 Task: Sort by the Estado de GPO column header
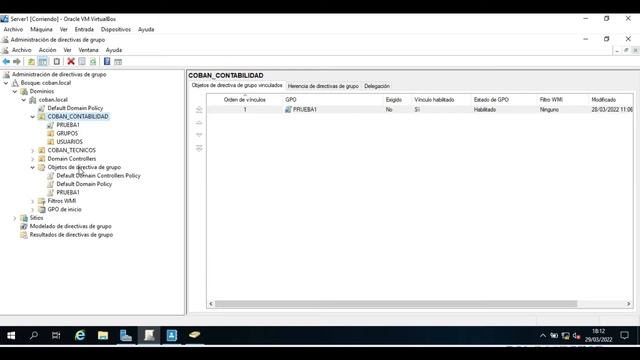coord(504,100)
